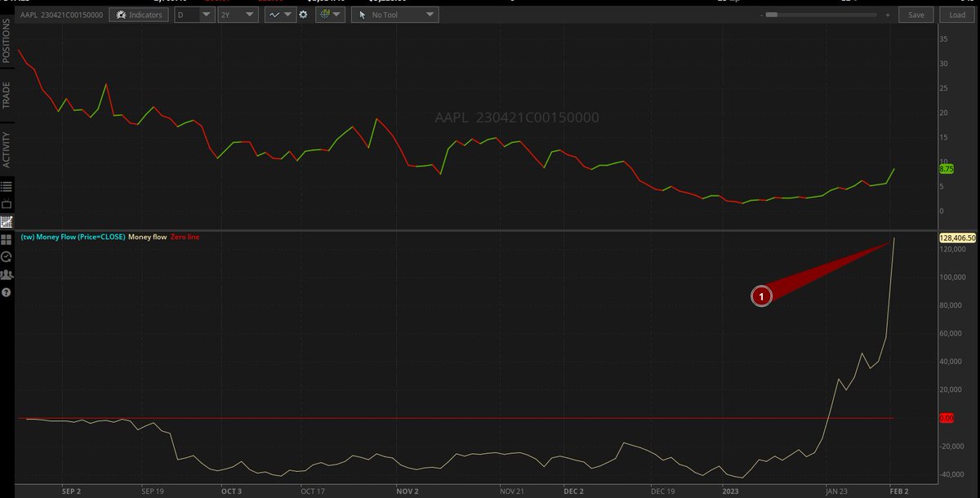Click the DEC 19 date axis label

(x=662, y=491)
